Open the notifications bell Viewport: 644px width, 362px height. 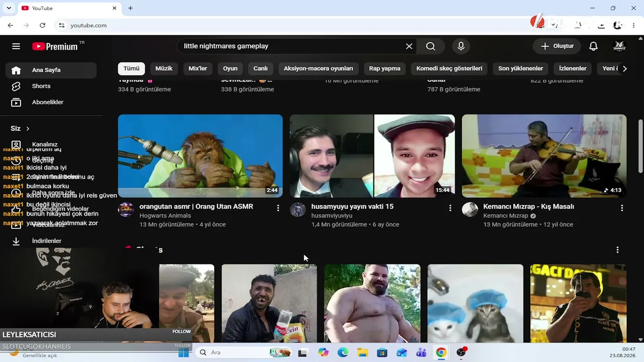point(594,46)
